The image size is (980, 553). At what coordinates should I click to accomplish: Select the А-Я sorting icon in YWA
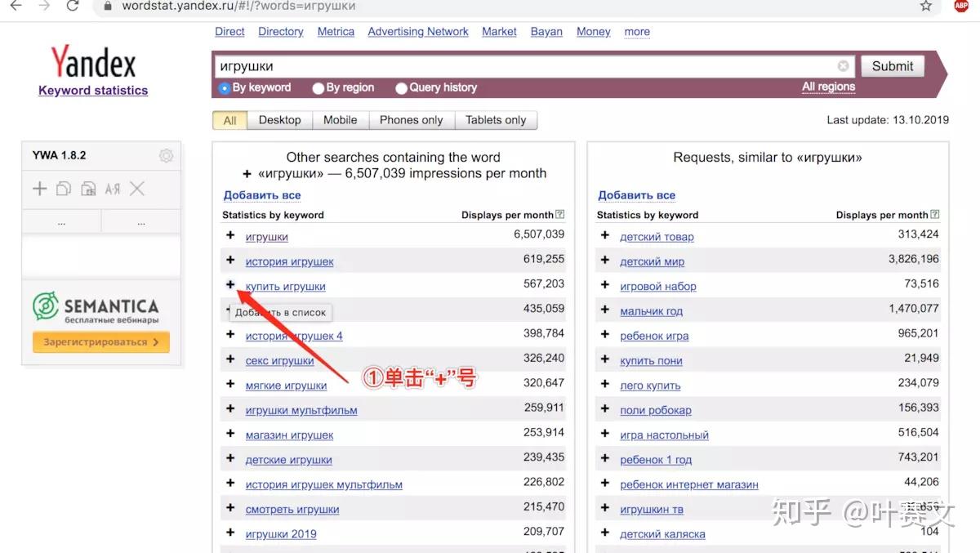[x=113, y=188]
